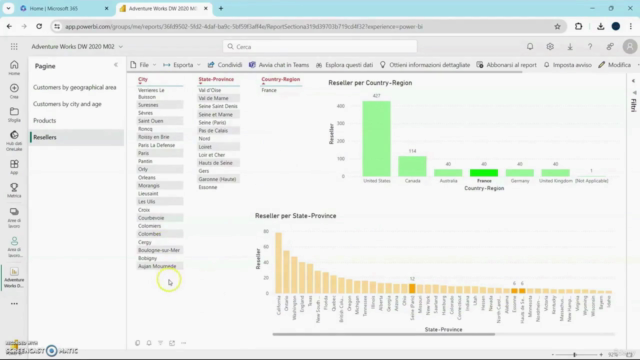The image size is (640, 360).
Task: Open more options below City slicer
Action: tap(183, 343)
